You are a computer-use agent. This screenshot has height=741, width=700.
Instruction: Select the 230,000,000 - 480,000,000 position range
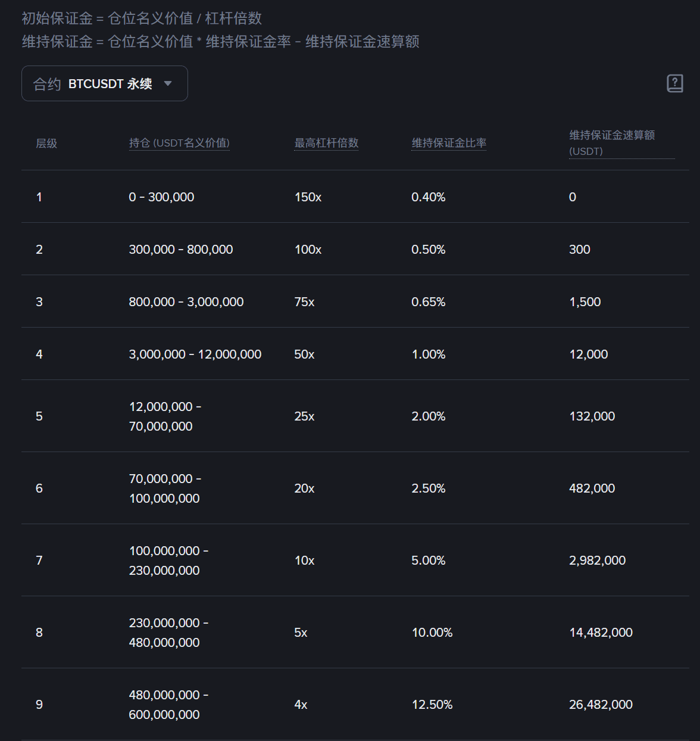tap(168, 633)
